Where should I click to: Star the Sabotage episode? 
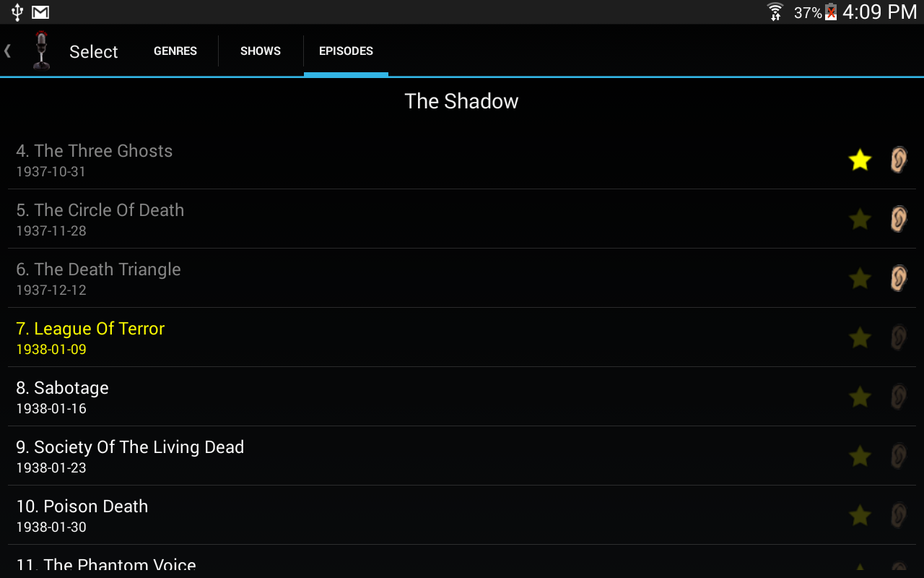[x=860, y=397]
